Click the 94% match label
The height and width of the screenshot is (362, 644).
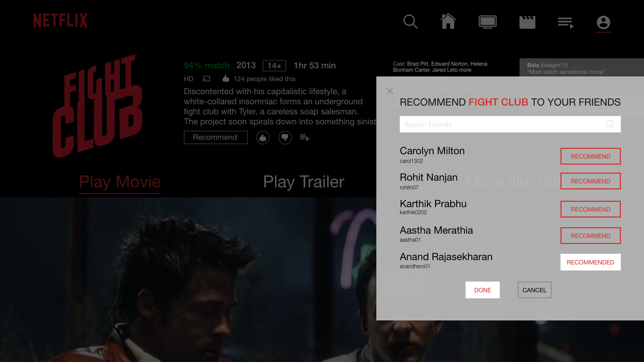207,66
